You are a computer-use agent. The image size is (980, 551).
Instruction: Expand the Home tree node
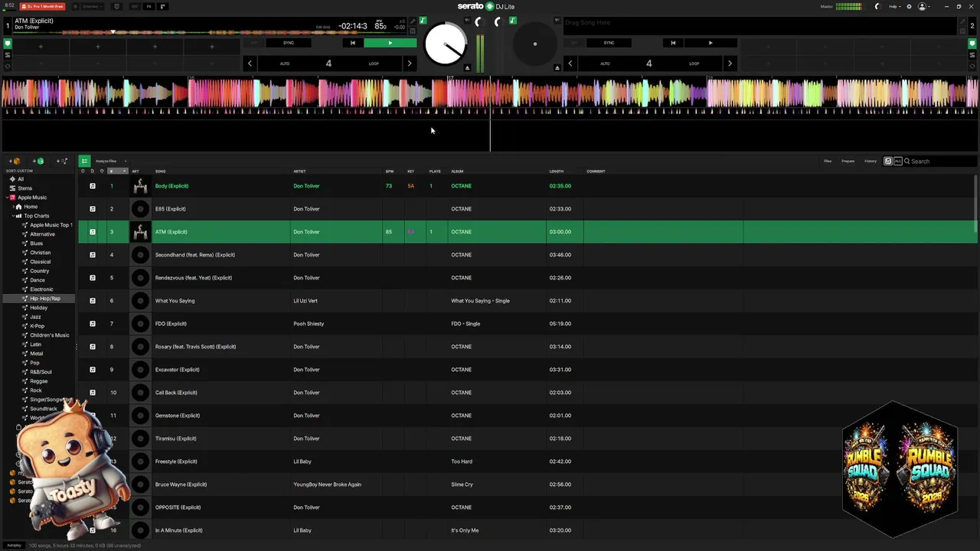point(14,207)
